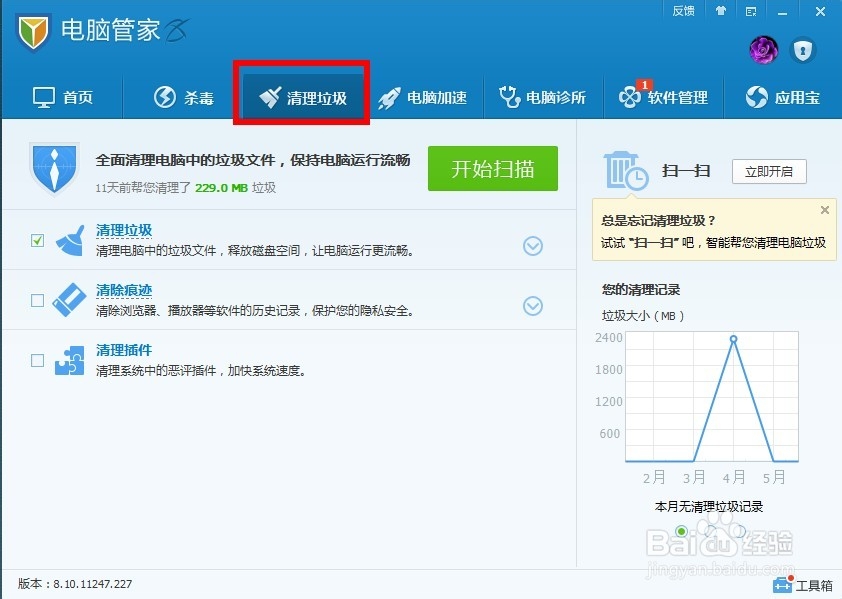This screenshot has height=599, width=842.
Task: Click the red notification badge on 软件管理
Action: [x=644, y=85]
